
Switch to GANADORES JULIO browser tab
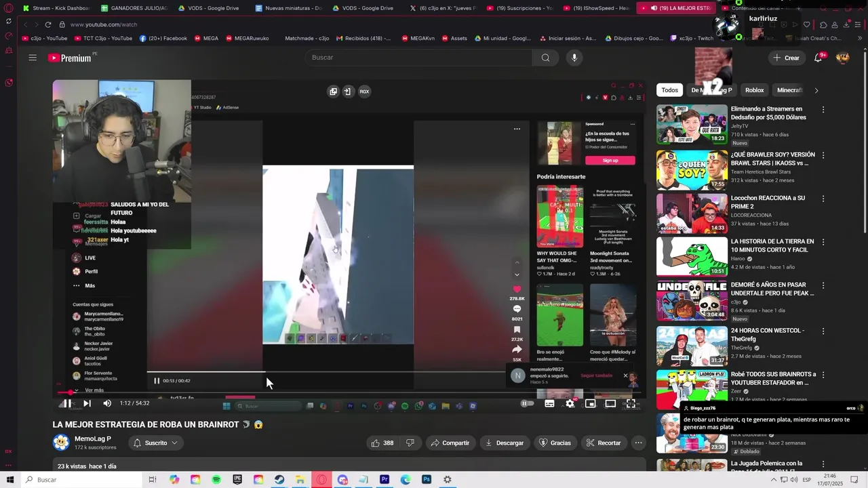click(x=134, y=8)
